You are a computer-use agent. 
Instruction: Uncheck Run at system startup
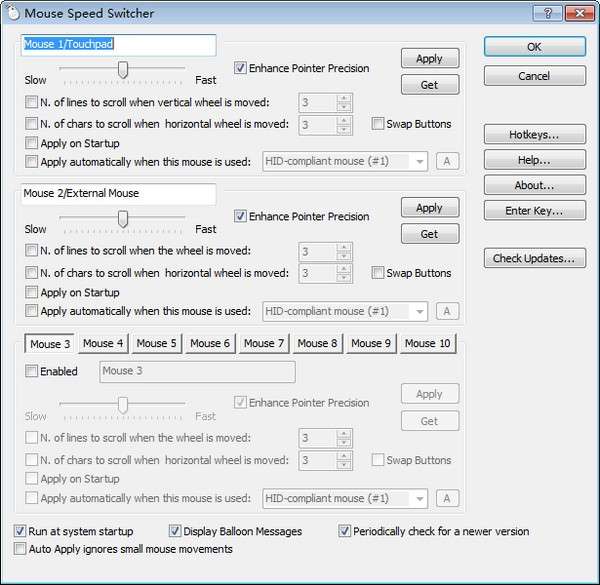click(x=20, y=531)
